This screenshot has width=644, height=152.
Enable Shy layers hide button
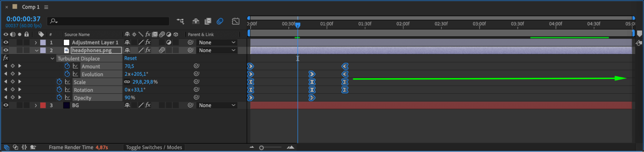coord(196,21)
